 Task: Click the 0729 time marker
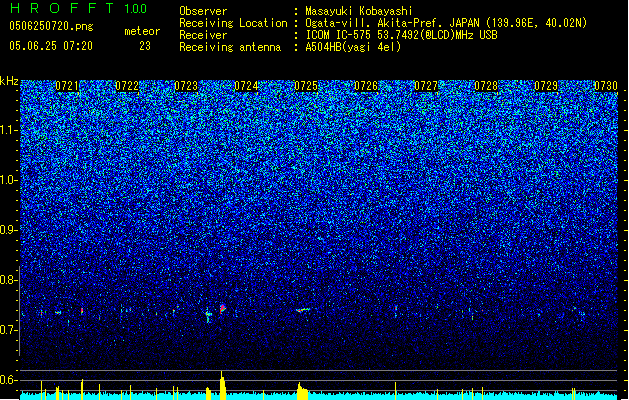click(546, 86)
